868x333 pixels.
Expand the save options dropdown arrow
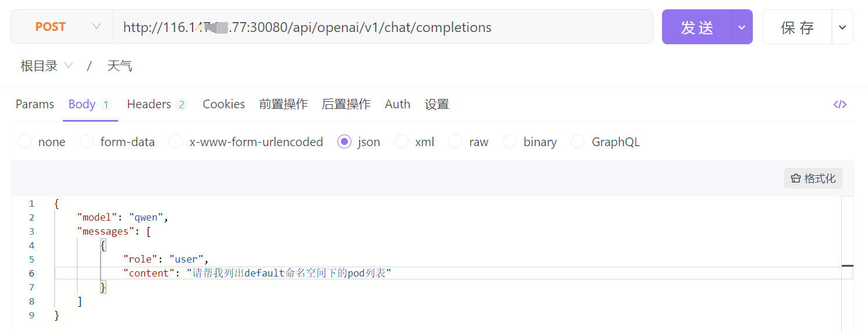[x=842, y=27]
